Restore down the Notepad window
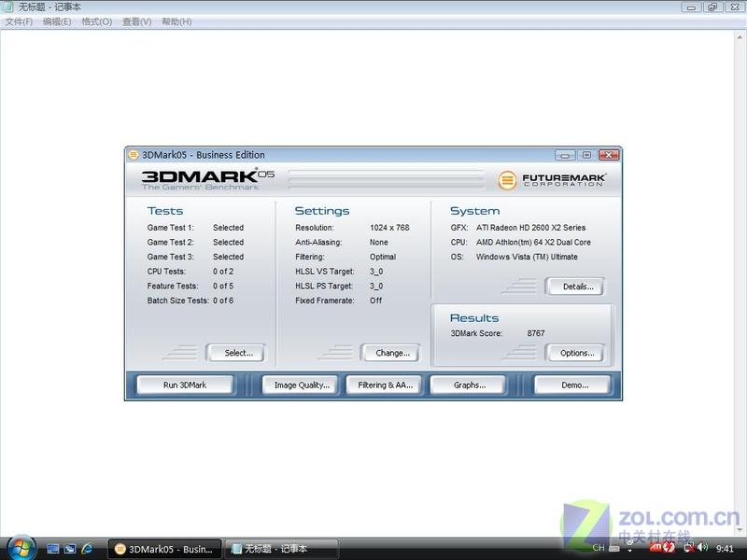Screen dimensions: 747x560 point(712,7)
